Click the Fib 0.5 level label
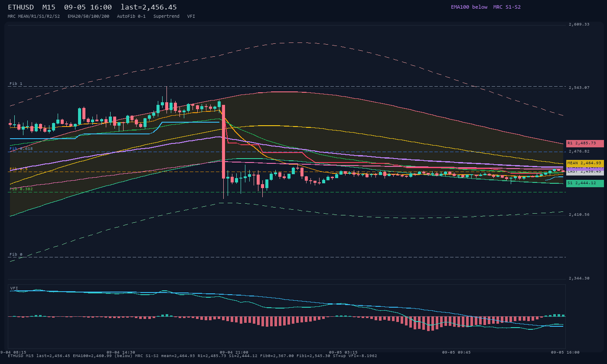607x364 pixels. (x=19, y=169)
